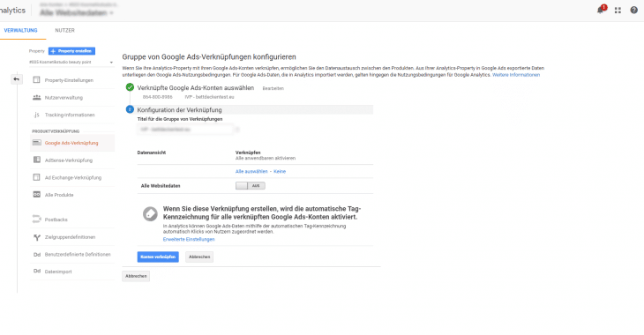Open the property selector dropdown
The image size is (644, 335).
pyautogui.click(x=71, y=62)
